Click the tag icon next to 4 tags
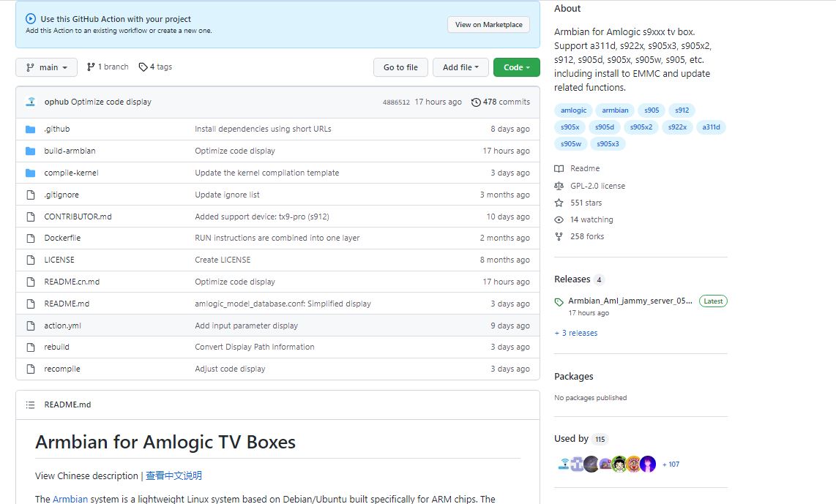The width and height of the screenshot is (836, 504). (143, 67)
